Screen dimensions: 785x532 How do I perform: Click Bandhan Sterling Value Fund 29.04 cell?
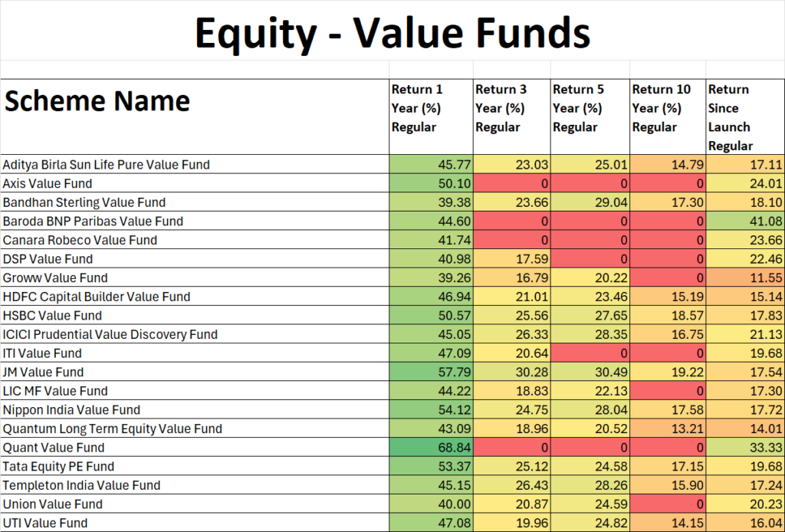[590, 202]
